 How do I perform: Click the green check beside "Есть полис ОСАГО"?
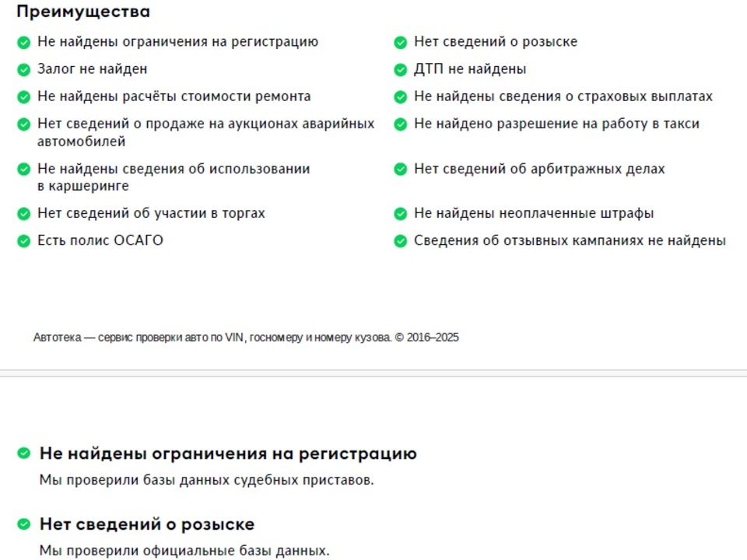click(24, 241)
